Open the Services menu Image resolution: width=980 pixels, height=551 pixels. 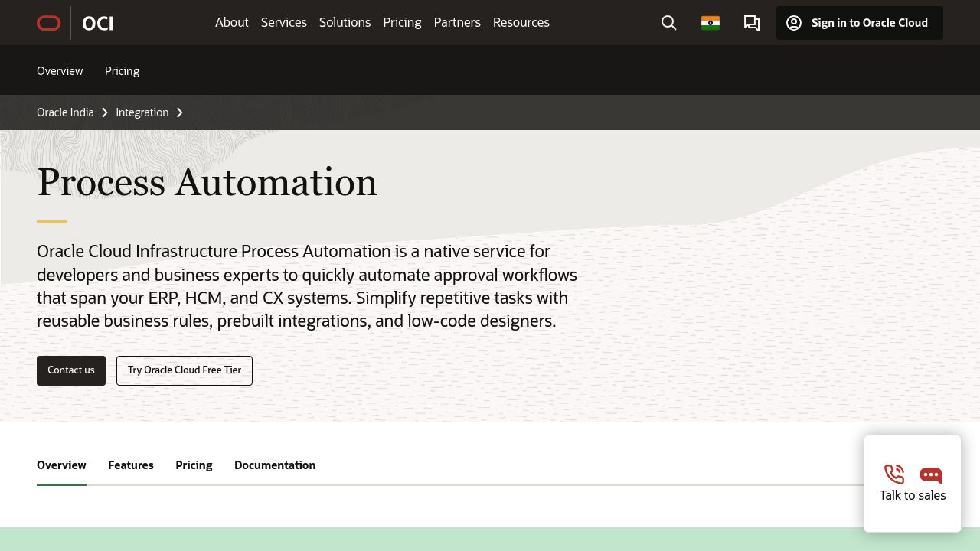pos(284,22)
